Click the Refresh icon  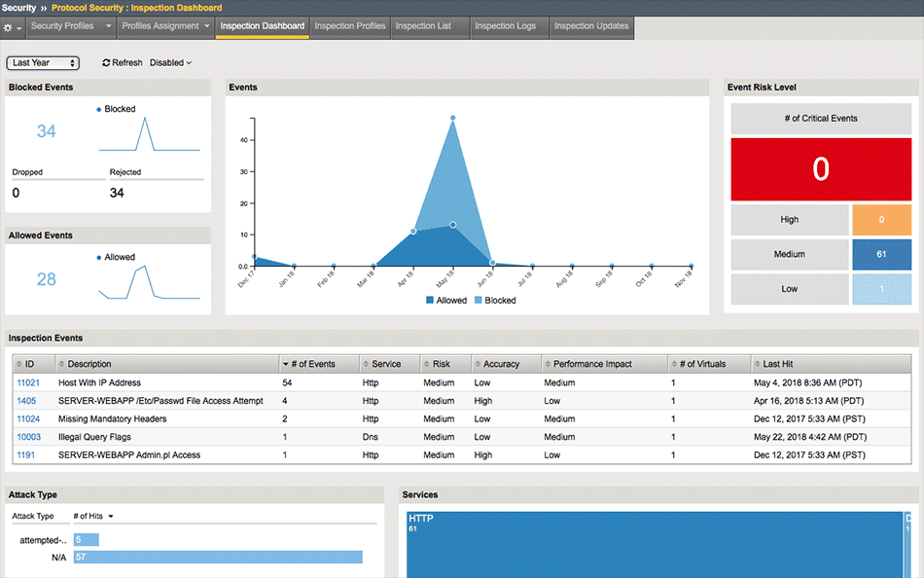pos(105,62)
